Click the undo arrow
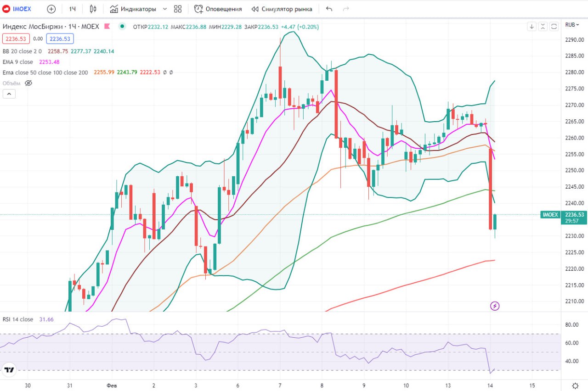 click(329, 9)
